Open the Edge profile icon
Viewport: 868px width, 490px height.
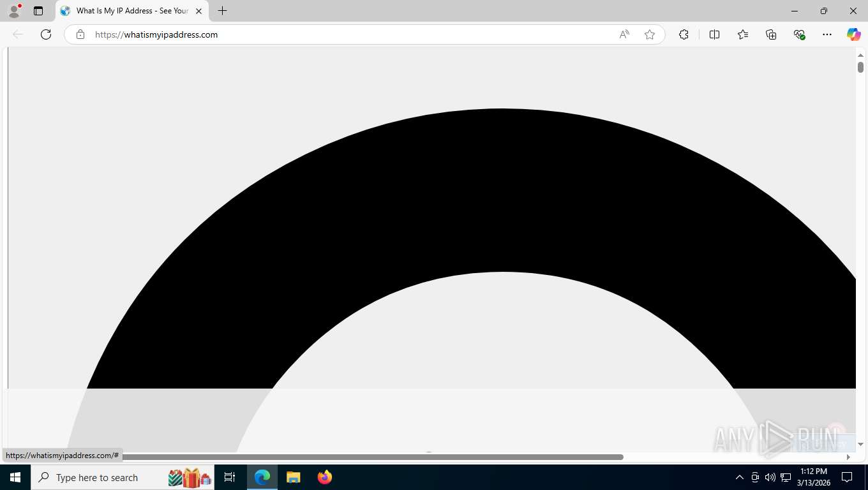[14, 11]
